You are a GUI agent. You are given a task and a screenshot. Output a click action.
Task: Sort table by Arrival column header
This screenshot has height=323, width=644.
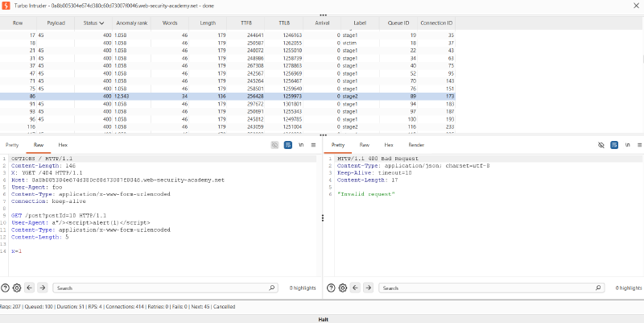(322, 23)
